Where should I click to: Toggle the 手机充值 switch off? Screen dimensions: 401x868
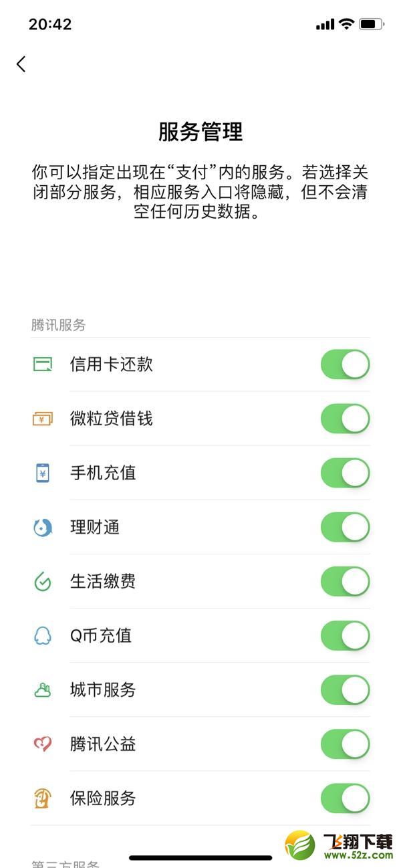tap(345, 473)
